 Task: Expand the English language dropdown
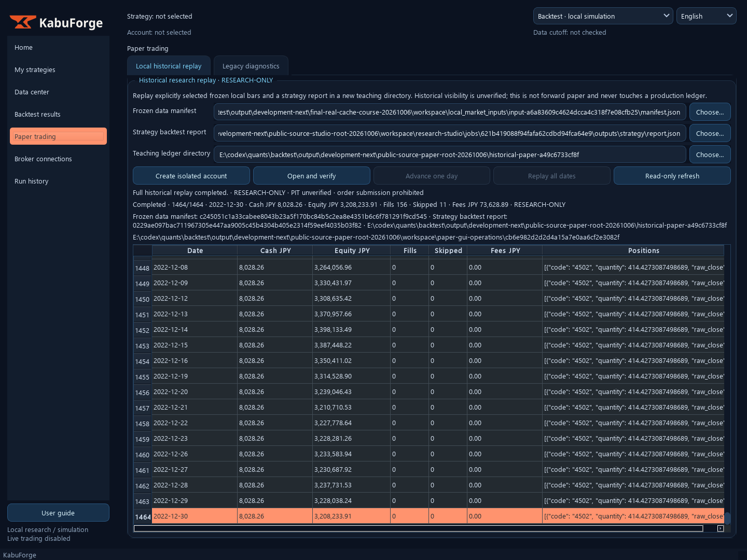click(706, 16)
